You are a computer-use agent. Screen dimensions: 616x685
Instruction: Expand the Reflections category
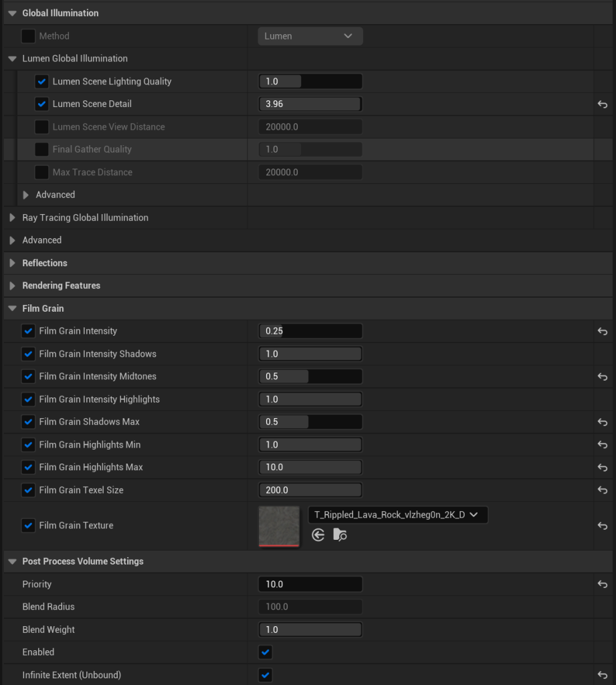pos(12,264)
